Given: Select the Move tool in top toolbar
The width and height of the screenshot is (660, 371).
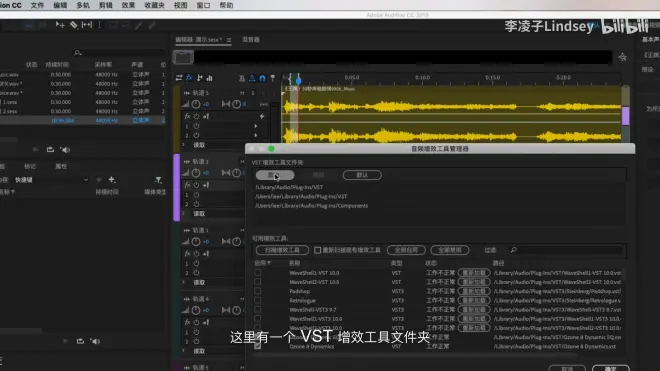Looking at the screenshot, I should pyautogui.click(x=60, y=25).
